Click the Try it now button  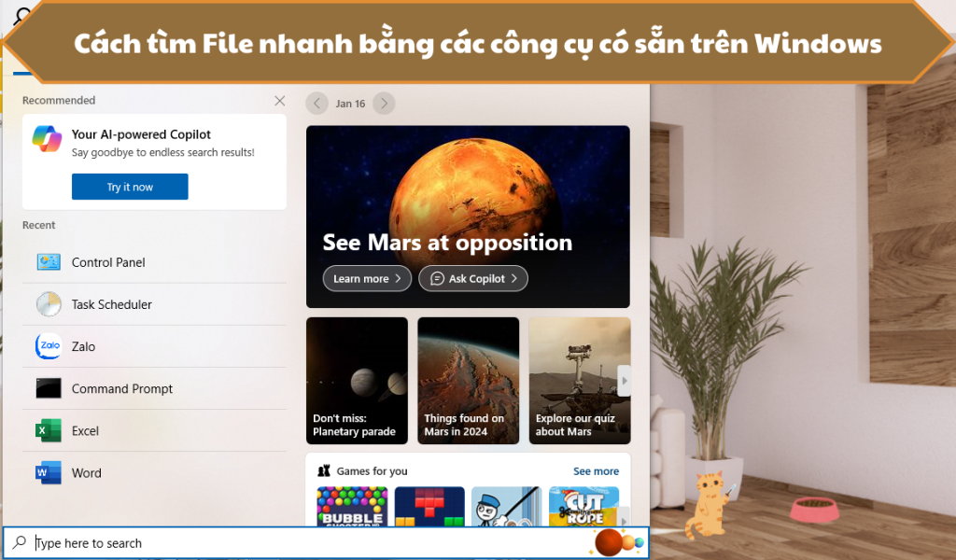tap(130, 187)
